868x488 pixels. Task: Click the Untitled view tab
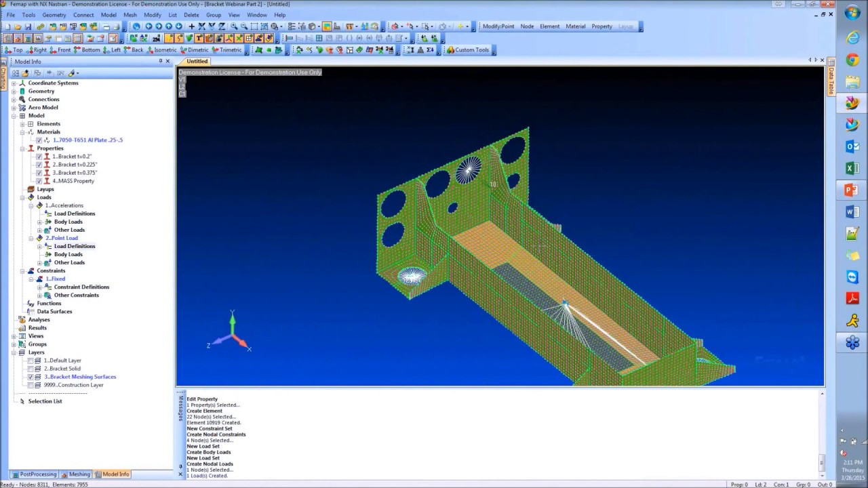[197, 62]
